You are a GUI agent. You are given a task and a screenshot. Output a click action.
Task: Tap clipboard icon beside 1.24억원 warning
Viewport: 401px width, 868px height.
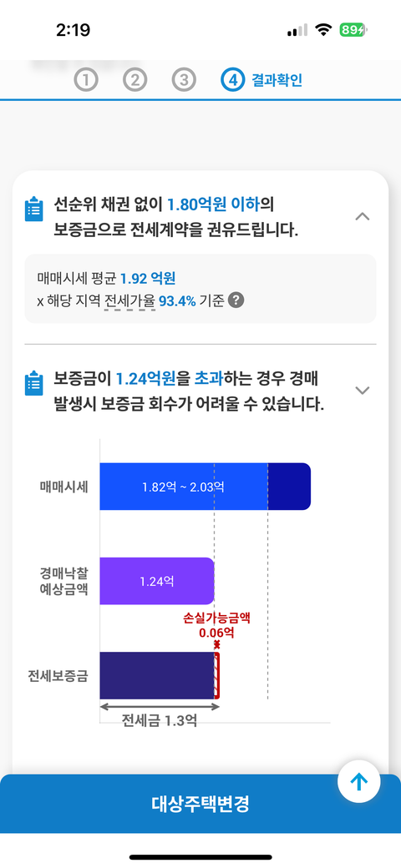pos(33,383)
